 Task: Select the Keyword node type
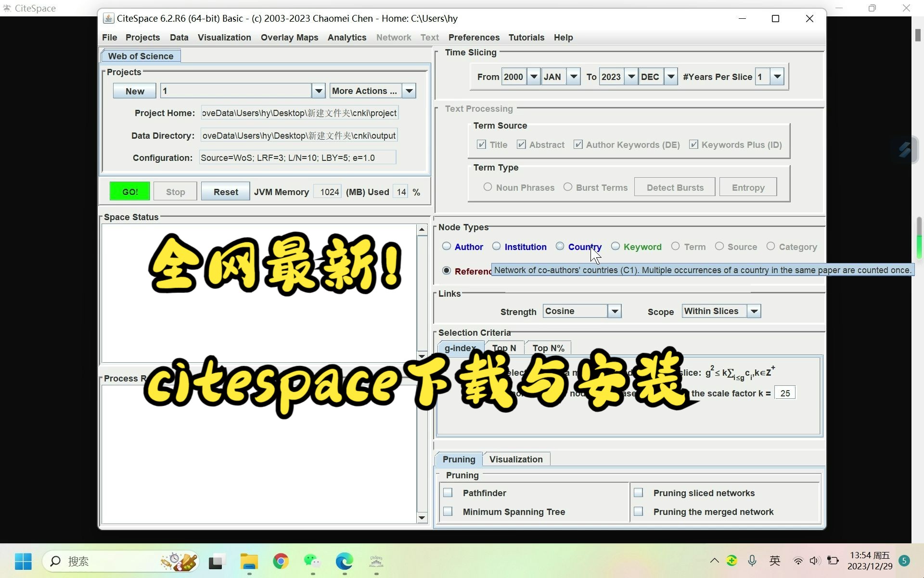point(615,247)
